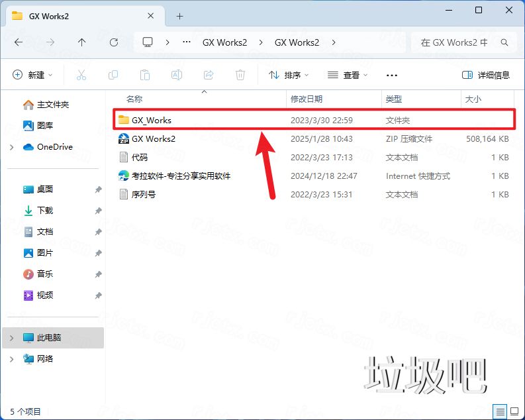Open the 排序 sort dropdown
Screen dimensions: 525x420
pyautogui.click(x=289, y=75)
